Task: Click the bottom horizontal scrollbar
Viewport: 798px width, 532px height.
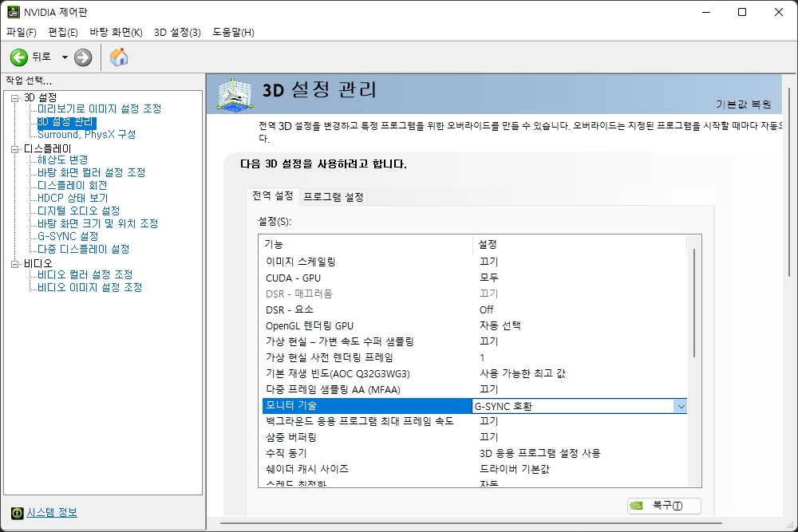Action: pyautogui.click(x=471, y=523)
